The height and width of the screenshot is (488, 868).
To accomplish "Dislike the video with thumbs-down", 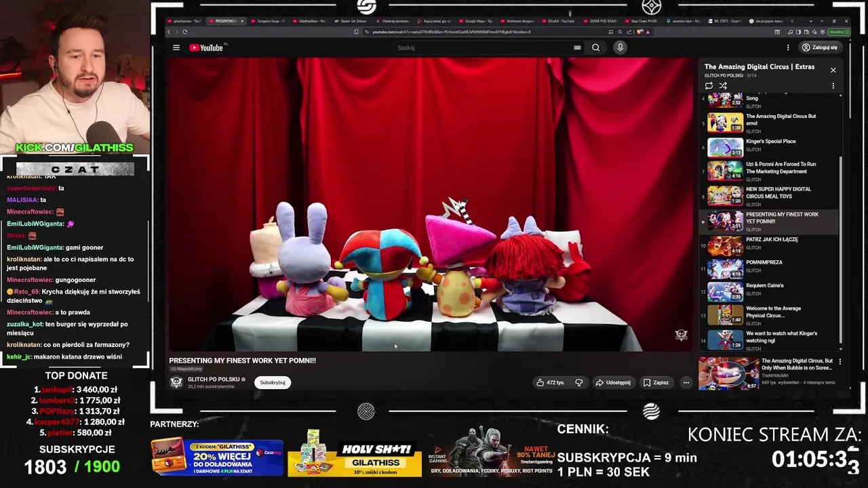I will 579,382.
